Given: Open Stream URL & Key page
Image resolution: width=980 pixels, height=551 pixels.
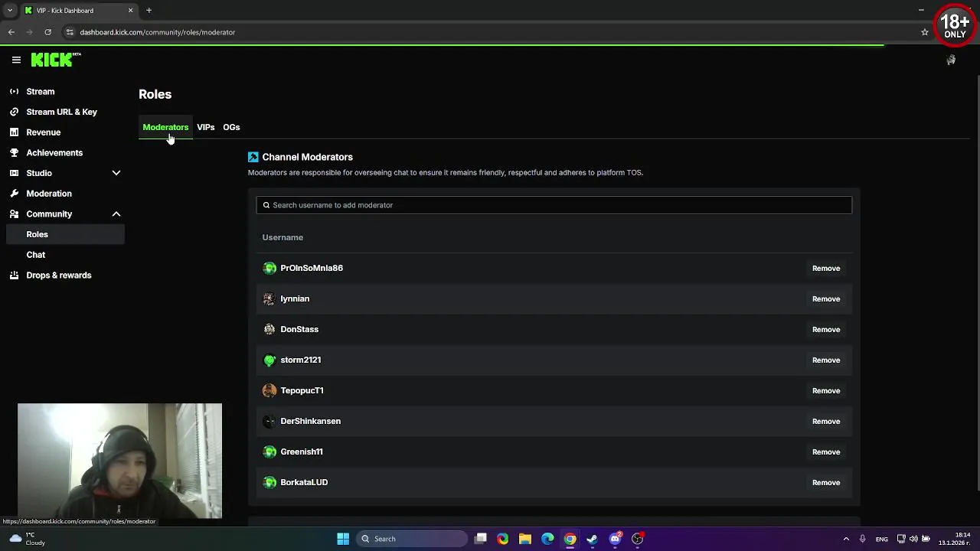Looking at the screenshot, I should click(x=61, y=112).
